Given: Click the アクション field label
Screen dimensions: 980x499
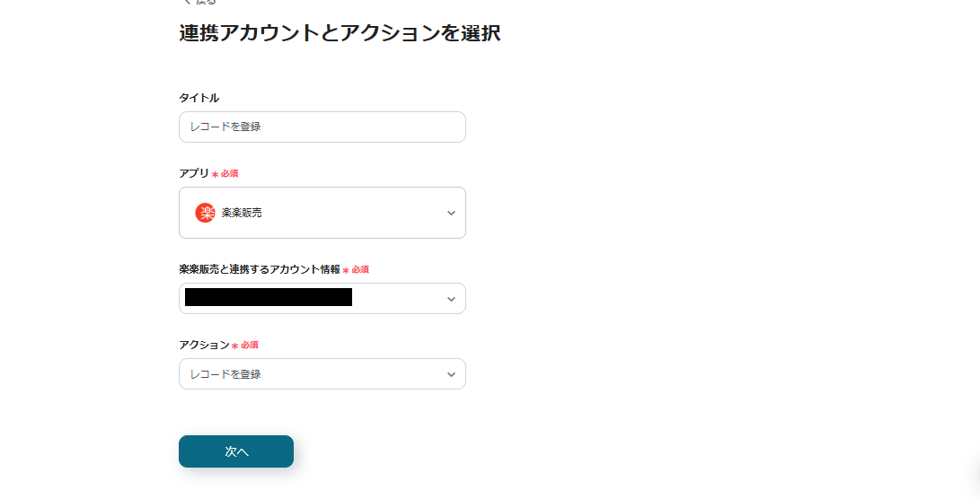Looking at the screenshot, I should pos(204,345).
